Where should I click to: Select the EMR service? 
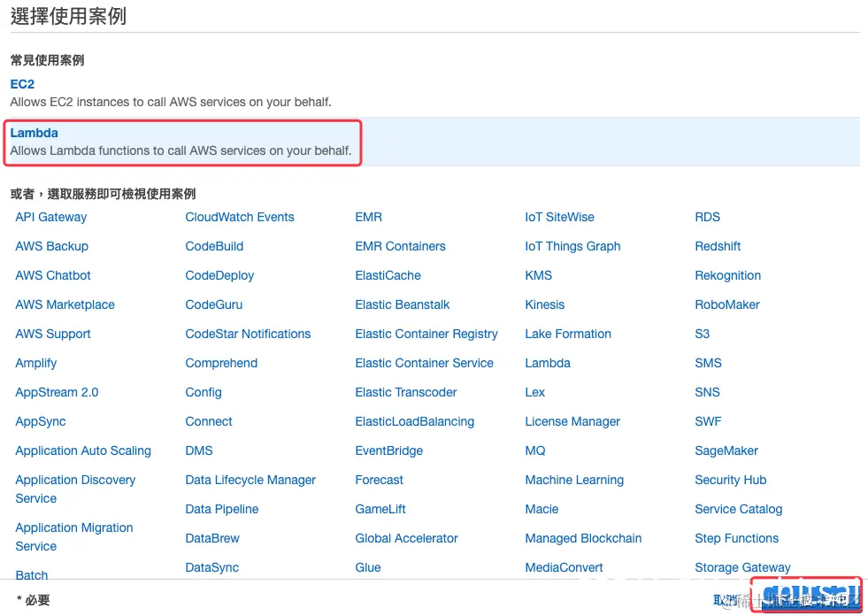coord(369,217)
